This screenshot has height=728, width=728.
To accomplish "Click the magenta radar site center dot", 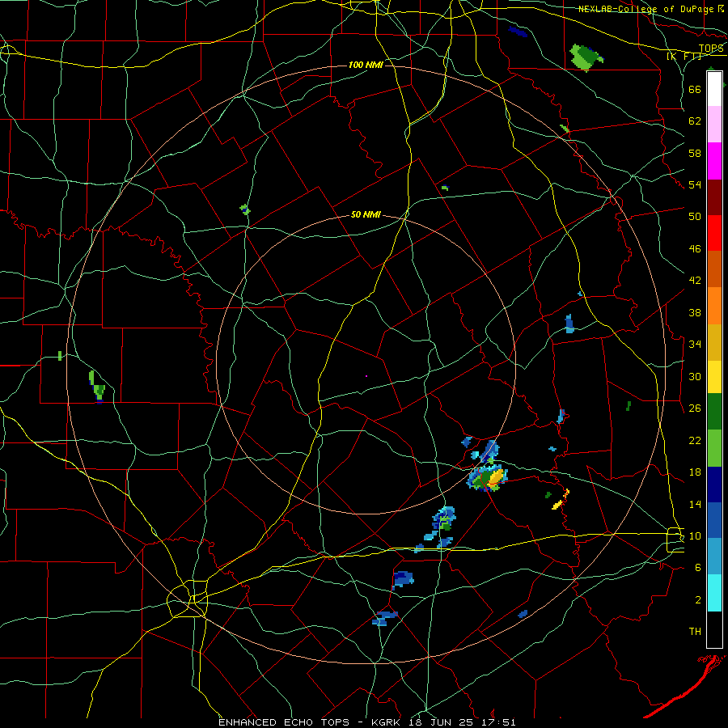I will click(x=366, y=375).
